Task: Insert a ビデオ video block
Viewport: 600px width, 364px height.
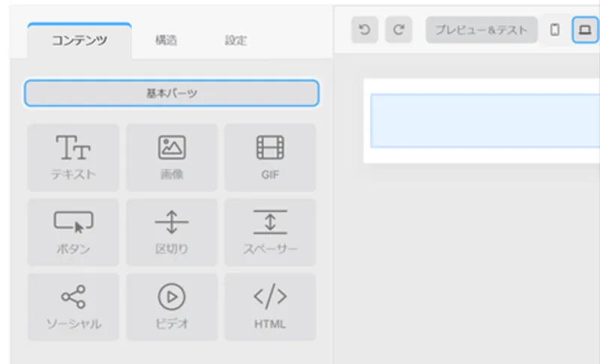Action: [172, 307]
